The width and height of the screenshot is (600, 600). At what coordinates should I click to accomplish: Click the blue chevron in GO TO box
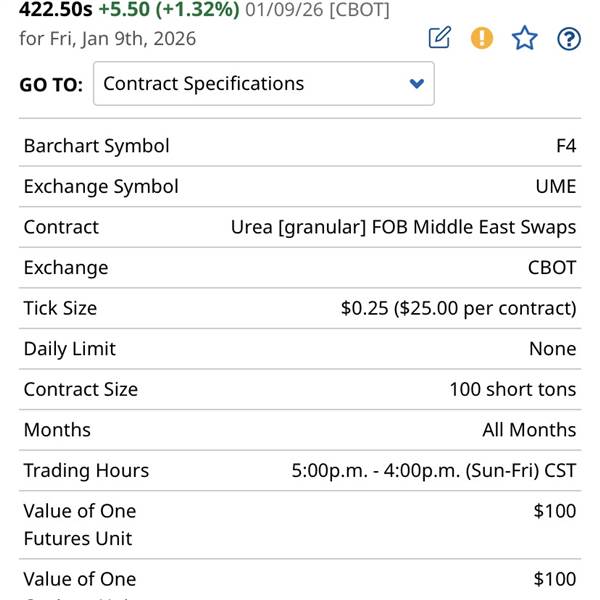[418, 84]
